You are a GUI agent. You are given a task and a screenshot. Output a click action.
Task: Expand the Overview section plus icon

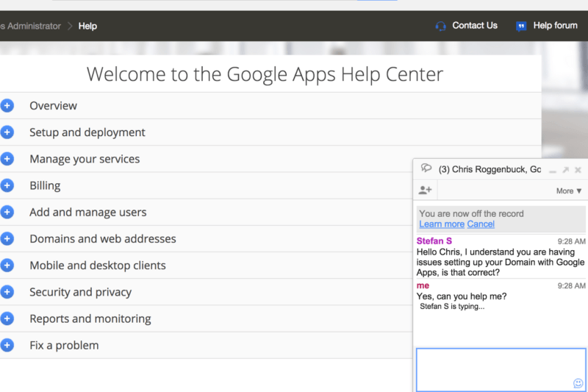(x=7, y=106)
